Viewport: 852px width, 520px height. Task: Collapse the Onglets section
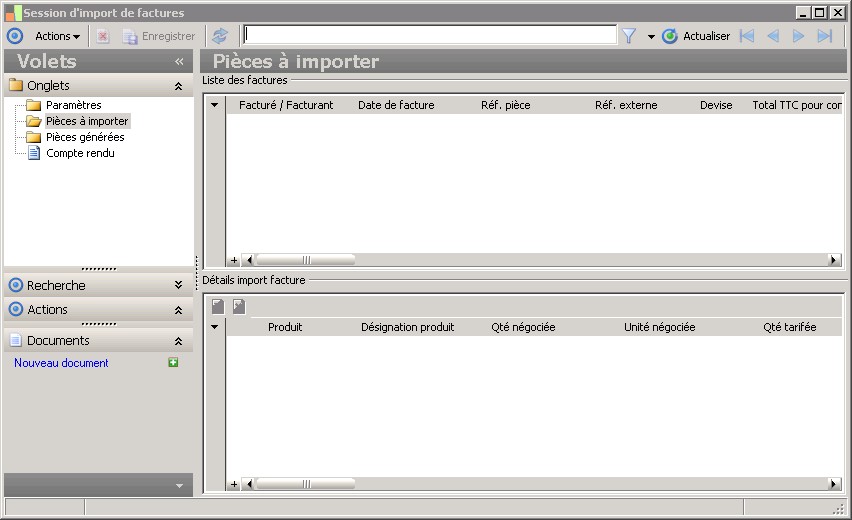point(178,87)
